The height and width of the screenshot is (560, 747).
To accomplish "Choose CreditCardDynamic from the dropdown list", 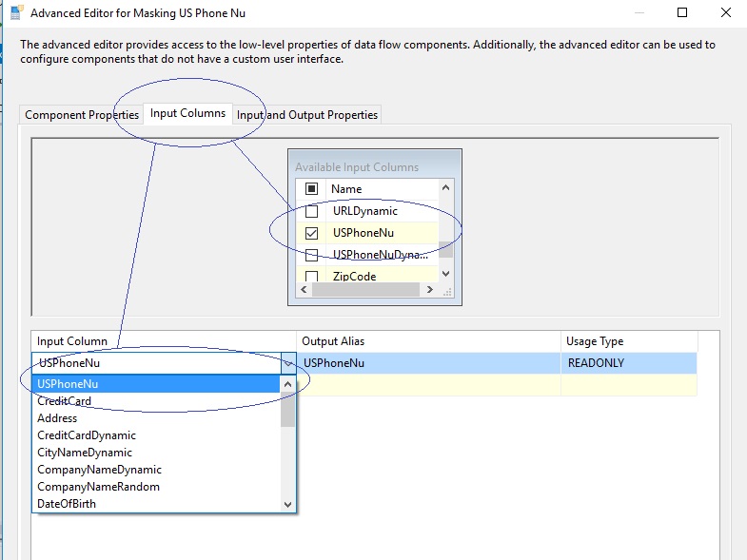I will 156,435.
